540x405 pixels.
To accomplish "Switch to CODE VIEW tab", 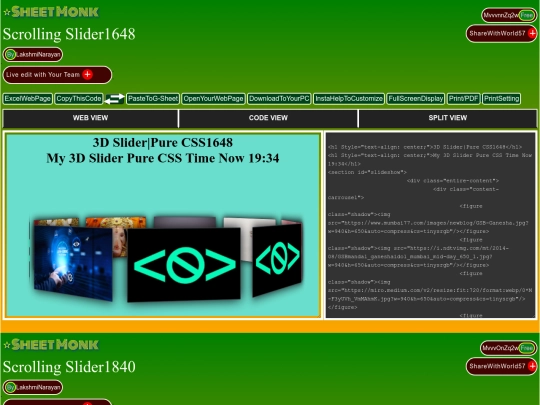I will [x=268, y=118].
